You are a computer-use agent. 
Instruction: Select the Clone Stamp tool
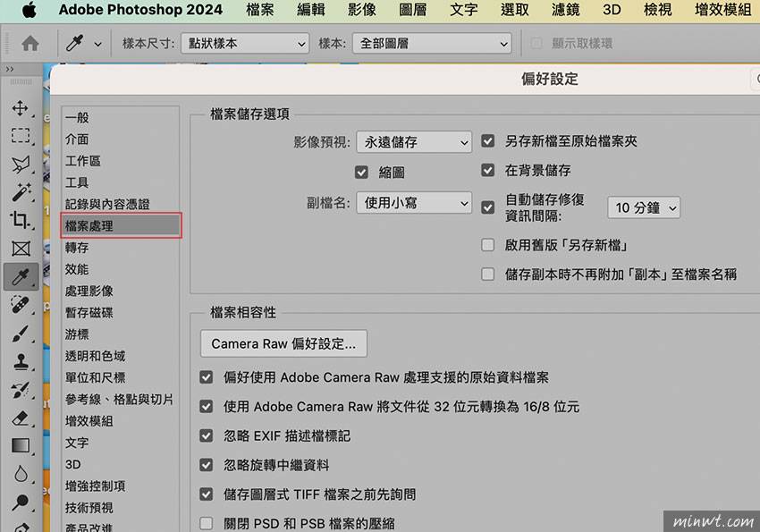tap(20, 361)
